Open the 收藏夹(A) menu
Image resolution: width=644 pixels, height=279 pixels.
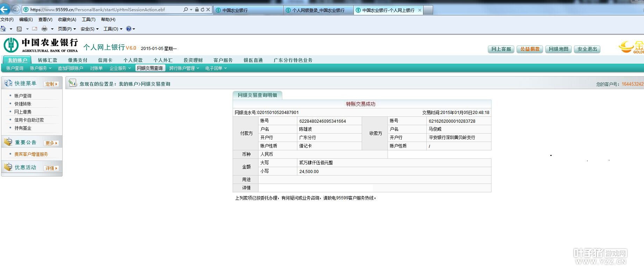67,20
